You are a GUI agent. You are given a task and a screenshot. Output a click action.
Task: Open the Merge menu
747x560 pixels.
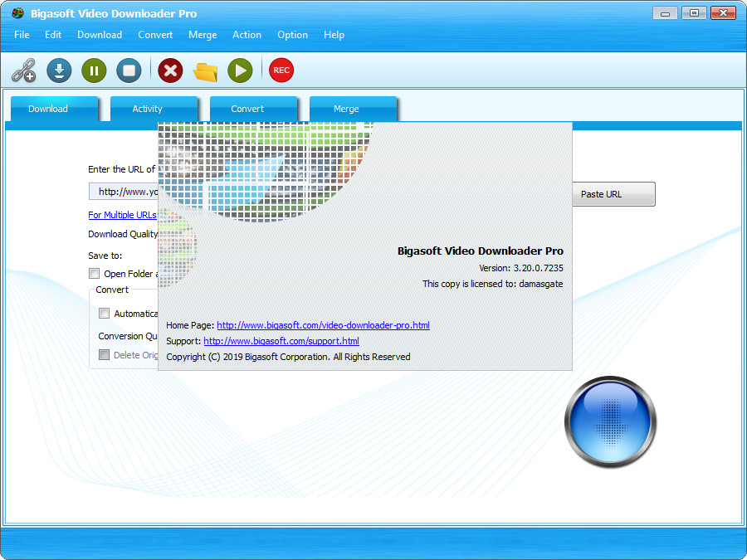[x=203, y=35]
